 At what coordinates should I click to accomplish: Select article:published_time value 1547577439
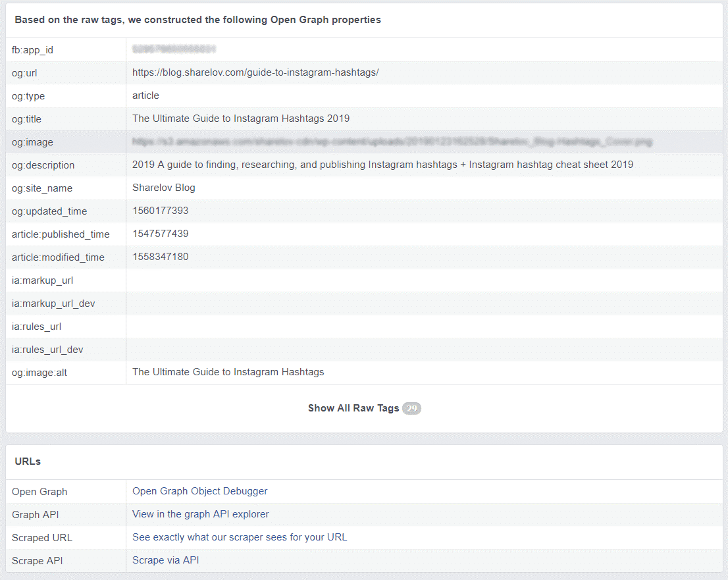161,234
